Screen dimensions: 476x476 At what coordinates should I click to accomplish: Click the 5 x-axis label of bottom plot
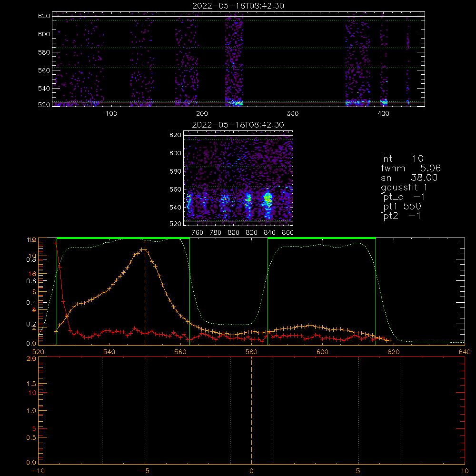358,471
